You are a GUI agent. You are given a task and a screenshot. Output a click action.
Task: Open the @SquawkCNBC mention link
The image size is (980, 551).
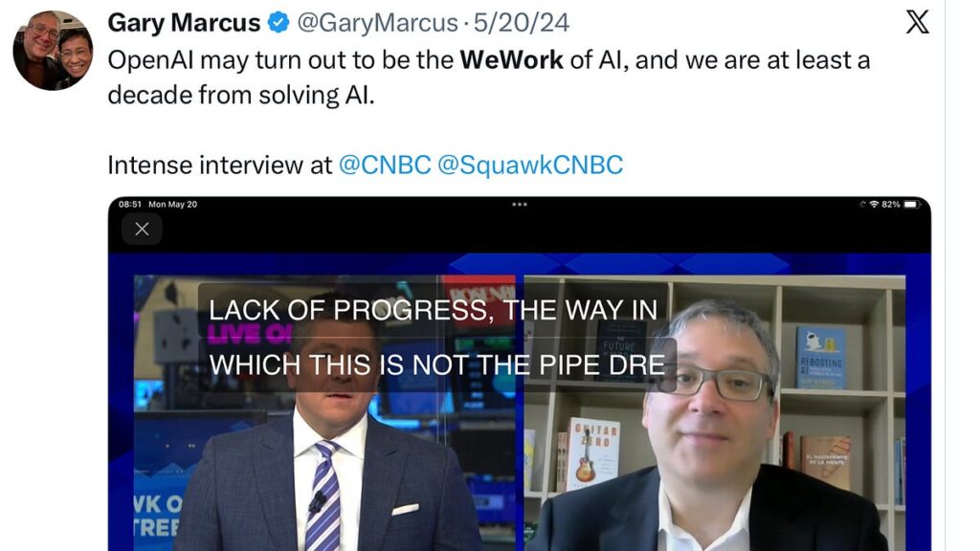530,165
